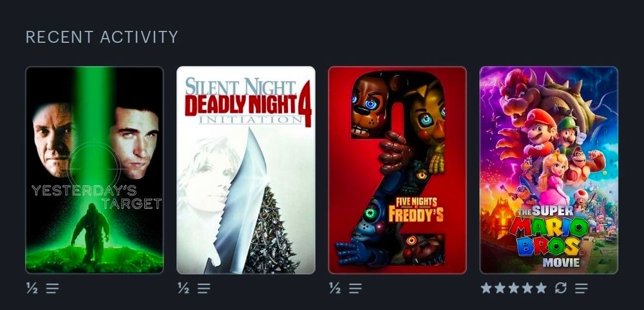
Task: Open the Silent Night Deadly Night 4 poster
Action: point(246,170)
